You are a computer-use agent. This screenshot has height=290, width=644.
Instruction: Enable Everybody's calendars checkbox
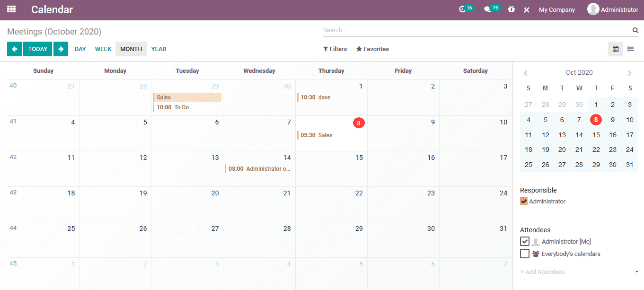[x=524, y=254]
